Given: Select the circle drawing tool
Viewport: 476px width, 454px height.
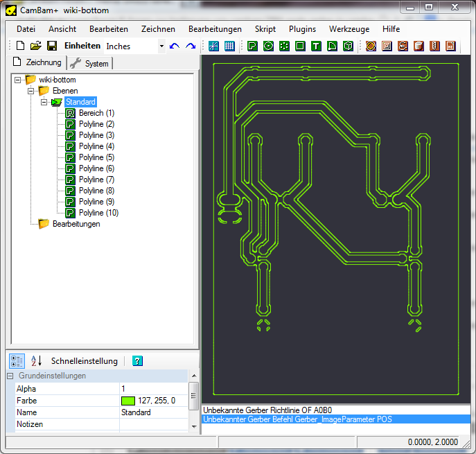Looking at the screenshot, I should 268,46.
